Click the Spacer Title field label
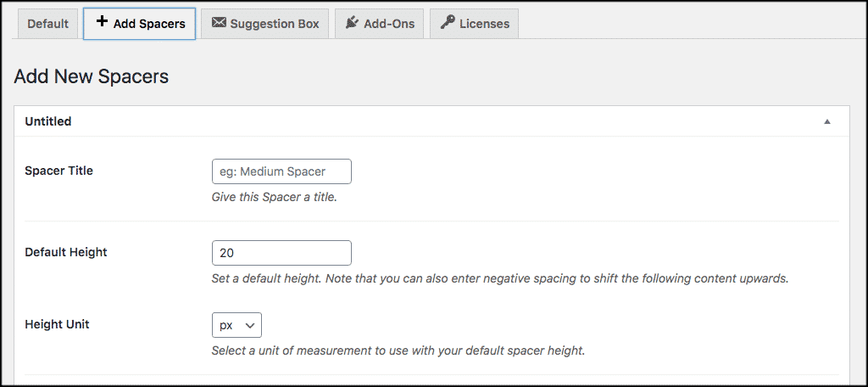Screen dimensions: 868x387 [59, 171]
